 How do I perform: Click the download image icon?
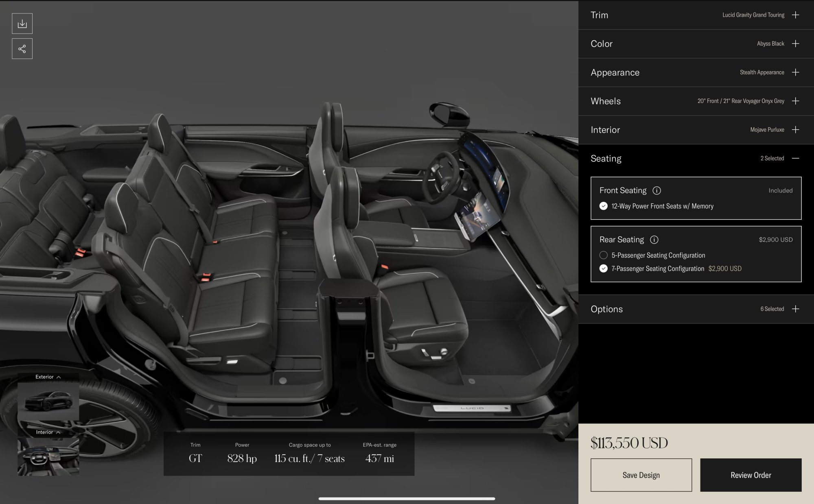[x=22, y=24]
